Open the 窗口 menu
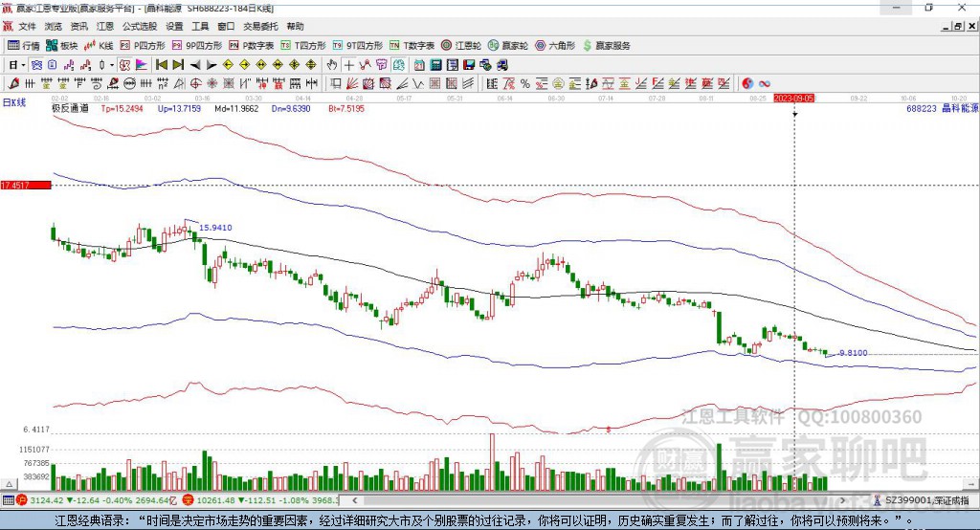Viewport: 980px width, 530px height. point(226,26)
